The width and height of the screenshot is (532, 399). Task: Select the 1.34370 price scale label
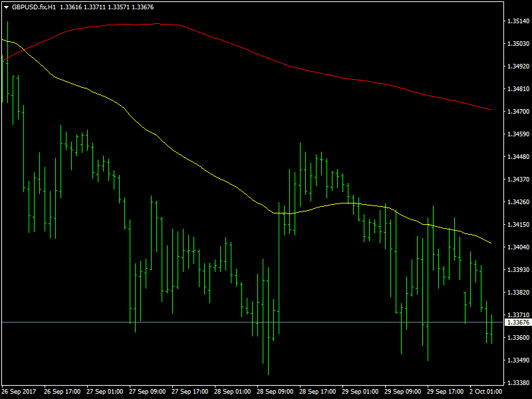point(518,179)
